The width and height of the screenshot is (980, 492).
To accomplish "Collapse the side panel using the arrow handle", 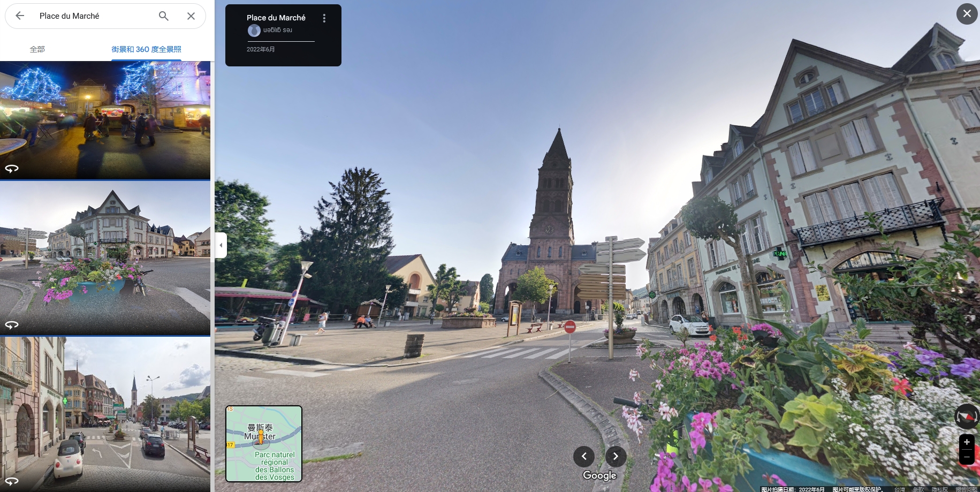I will [221, 245].
